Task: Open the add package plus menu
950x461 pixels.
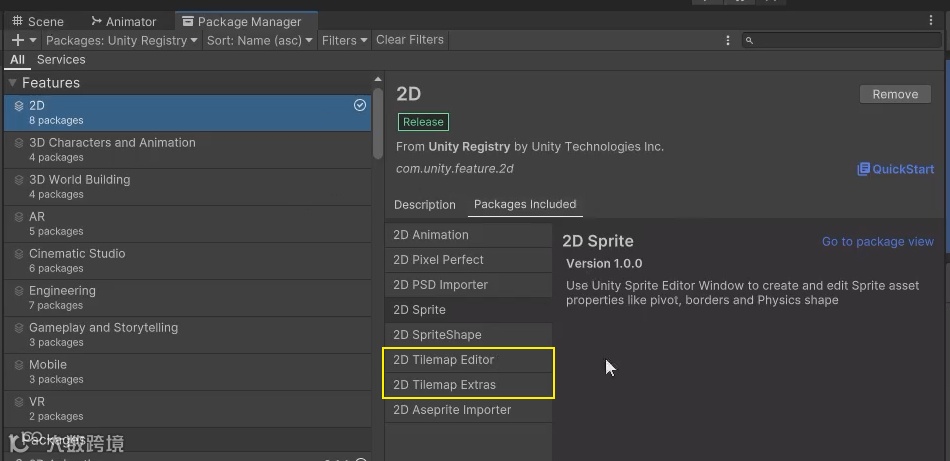Action: 24,41
